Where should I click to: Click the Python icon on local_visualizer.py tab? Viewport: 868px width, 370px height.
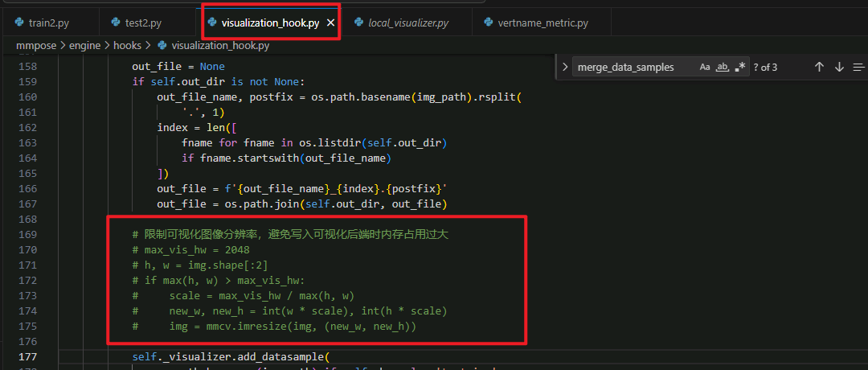coord(358,23)
